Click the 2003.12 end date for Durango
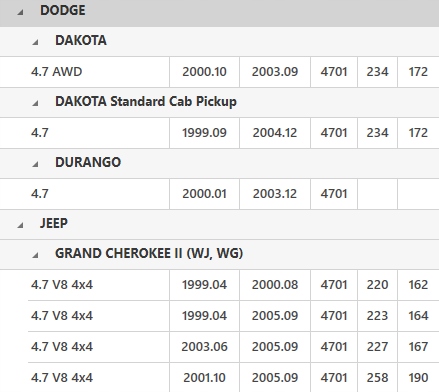The width and height of the screenshot is (439, 392). pos(275,194)
